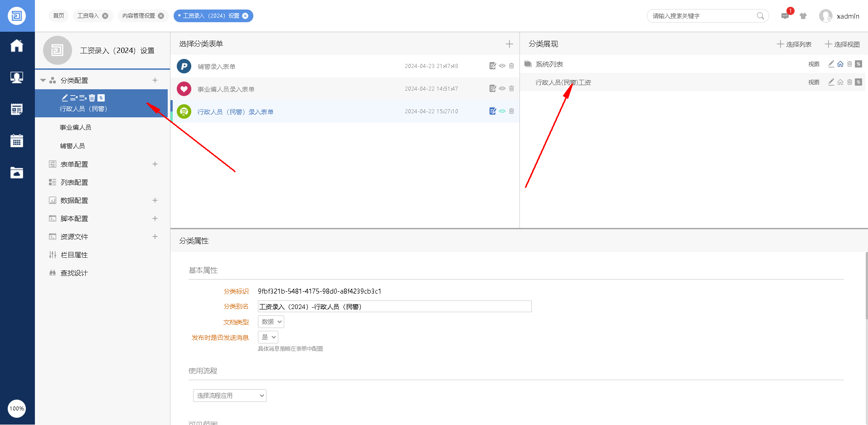
Task: Select the 事业编人员 category
Action: (76, 127)
